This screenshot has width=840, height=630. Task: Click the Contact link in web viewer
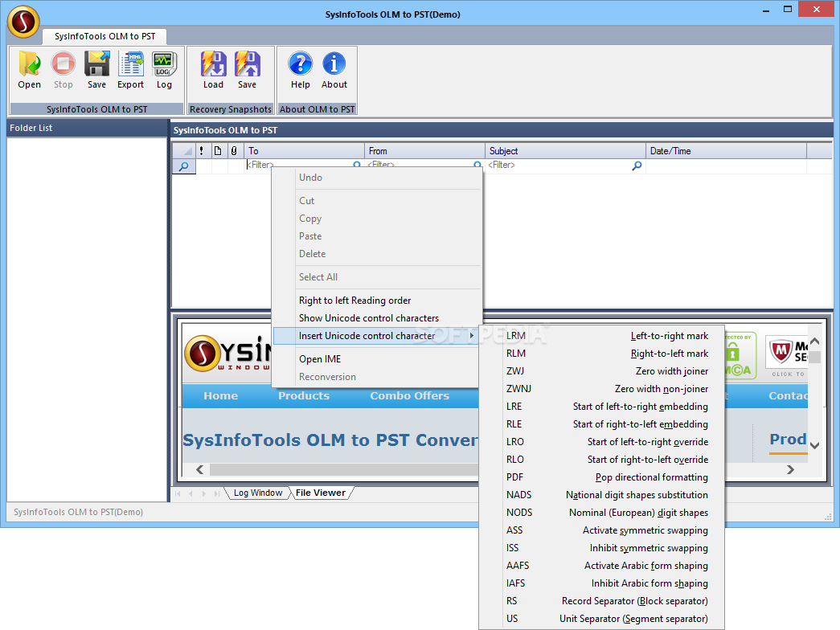click(788, 396)
